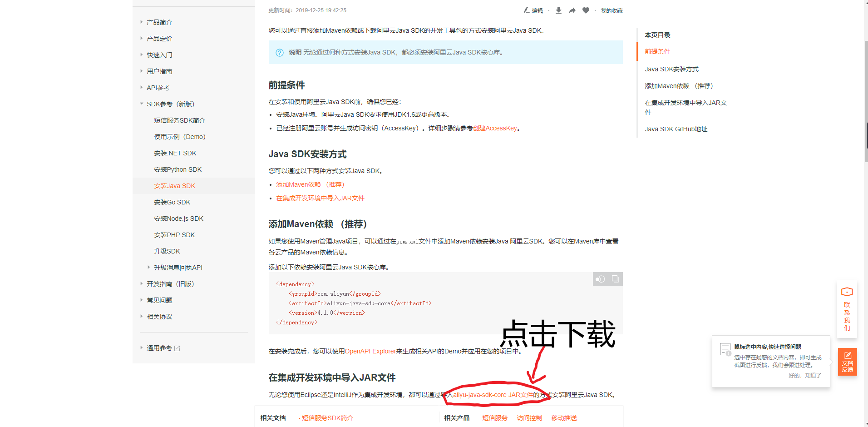Click the page vertical scrollbar thumb
This screenshot has height=427, width=868.
pyautogui.click(x=866, y=101)
